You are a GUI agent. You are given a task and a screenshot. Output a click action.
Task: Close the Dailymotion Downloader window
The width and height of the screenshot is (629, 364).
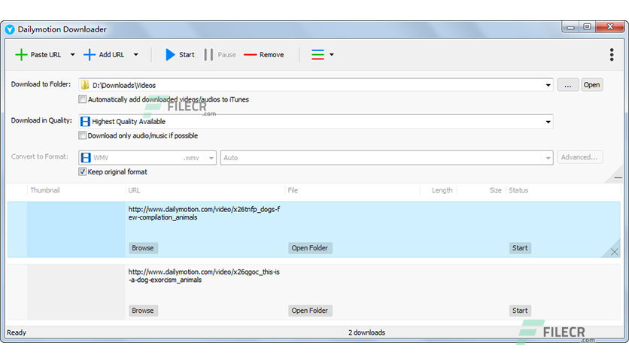click(610, 27)
